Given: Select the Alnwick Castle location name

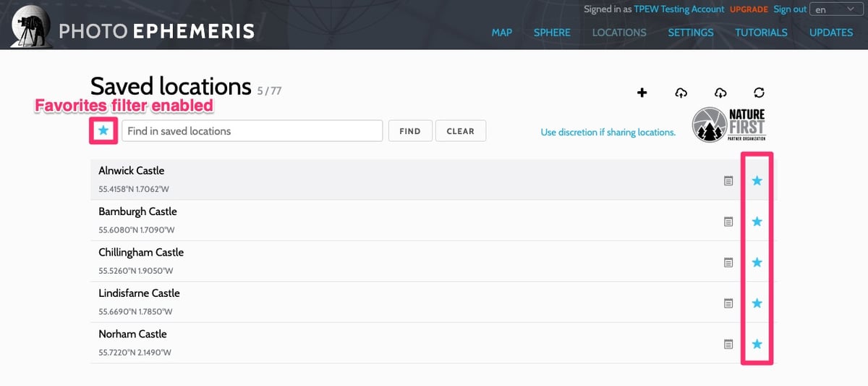Looking at the screenshot, I should (x=132, y=171).
